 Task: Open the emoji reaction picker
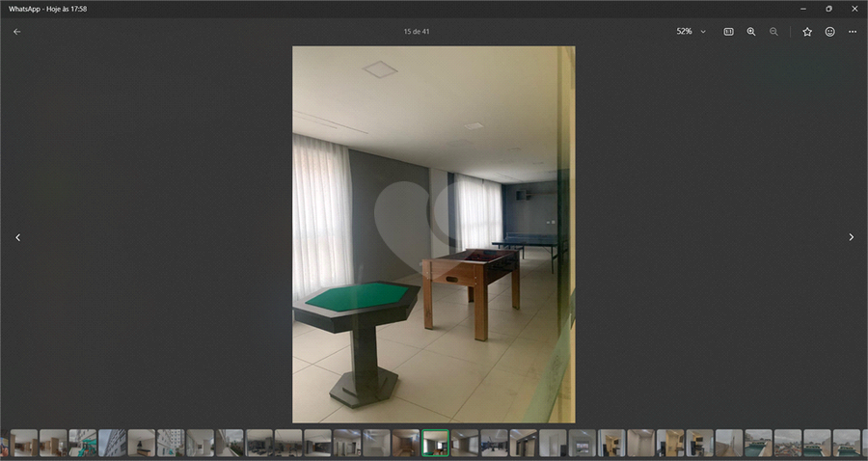pos(829,32)
